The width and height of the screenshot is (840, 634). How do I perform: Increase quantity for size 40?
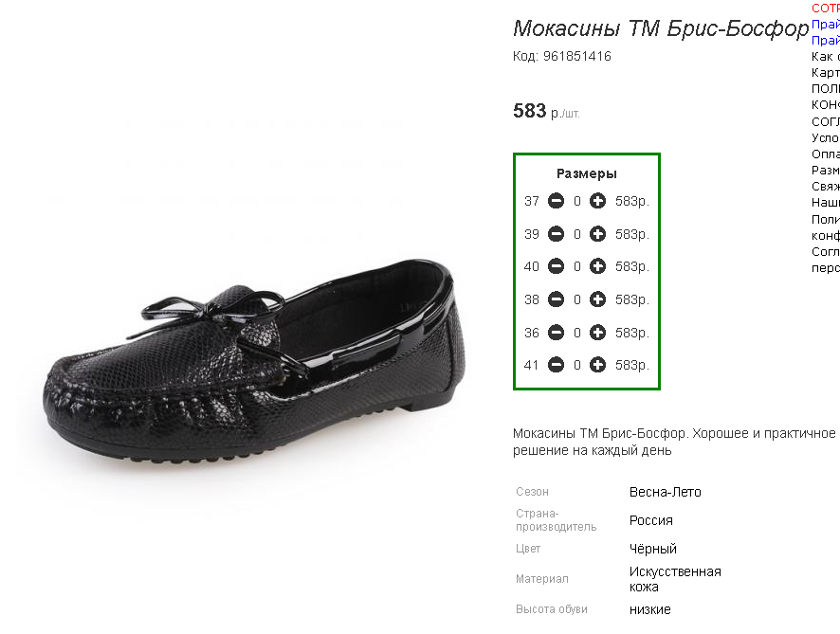(597, 266)
